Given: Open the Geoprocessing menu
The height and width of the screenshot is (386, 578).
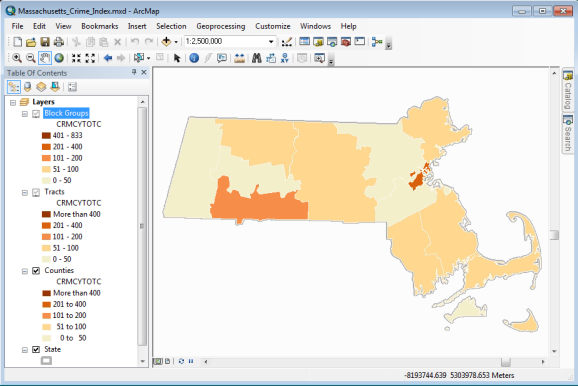Looking at the screenshot, I should tap(220, 26).
